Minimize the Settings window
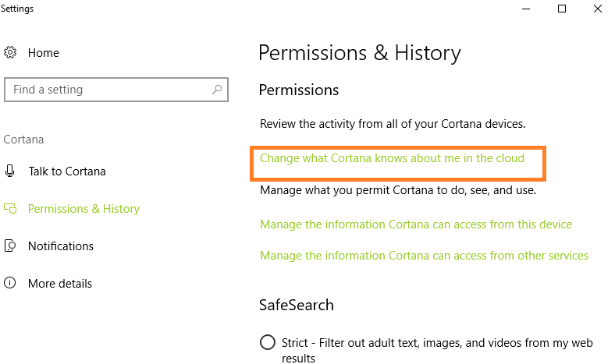615x364 pixels. pos(526,9)
